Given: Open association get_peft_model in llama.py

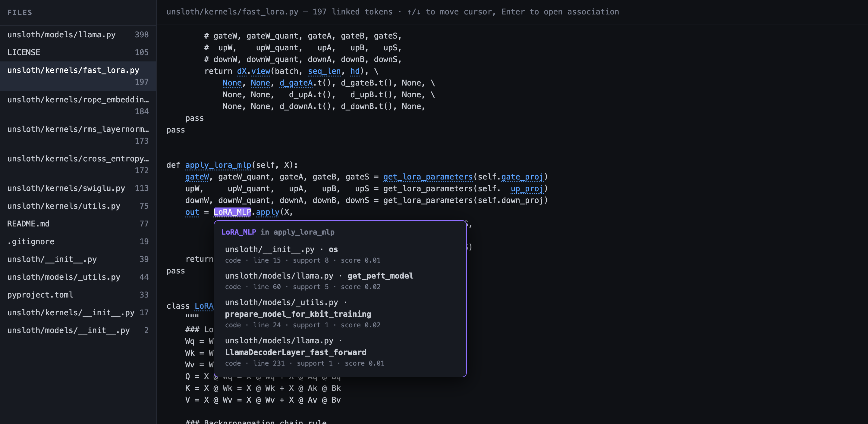Looking at the screenshot, I should [x=340, y=281].
